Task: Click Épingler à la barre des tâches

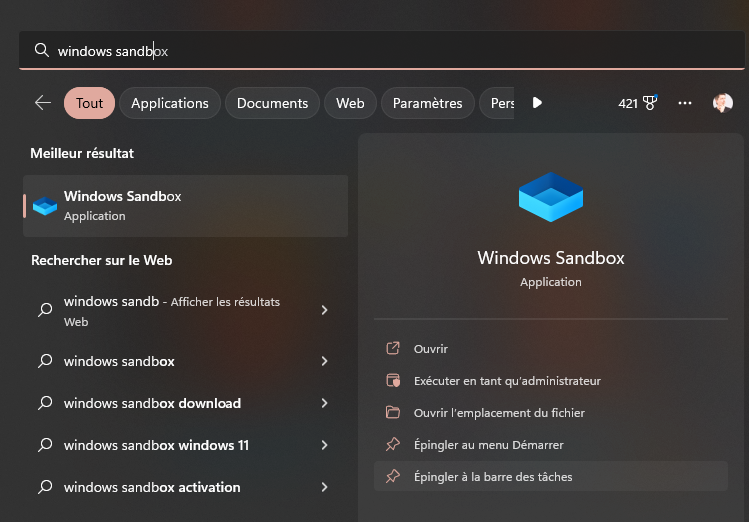Action: [551, 476]
